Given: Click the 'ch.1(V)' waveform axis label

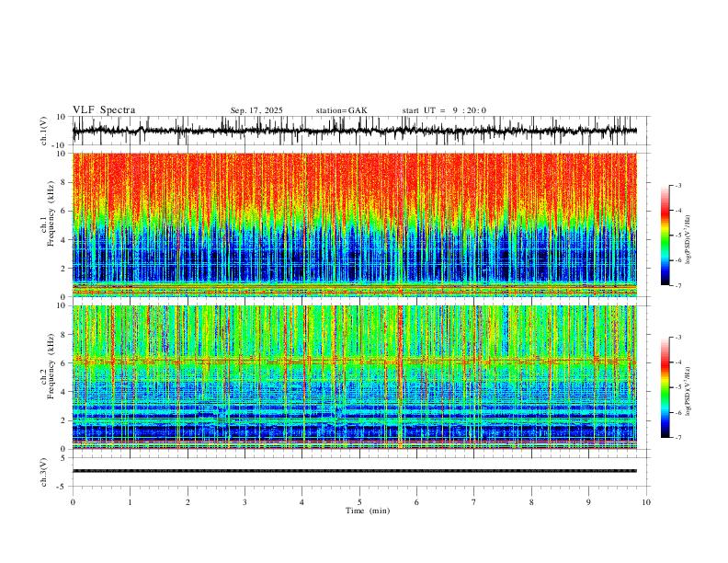Looking at the screenshot, I should coord(44,131).
